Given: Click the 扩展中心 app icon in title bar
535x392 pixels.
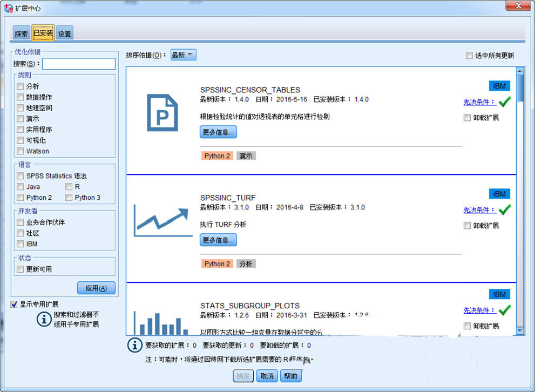Looking at the screenshot, I should pyautogui.click(x=9, y=8).
